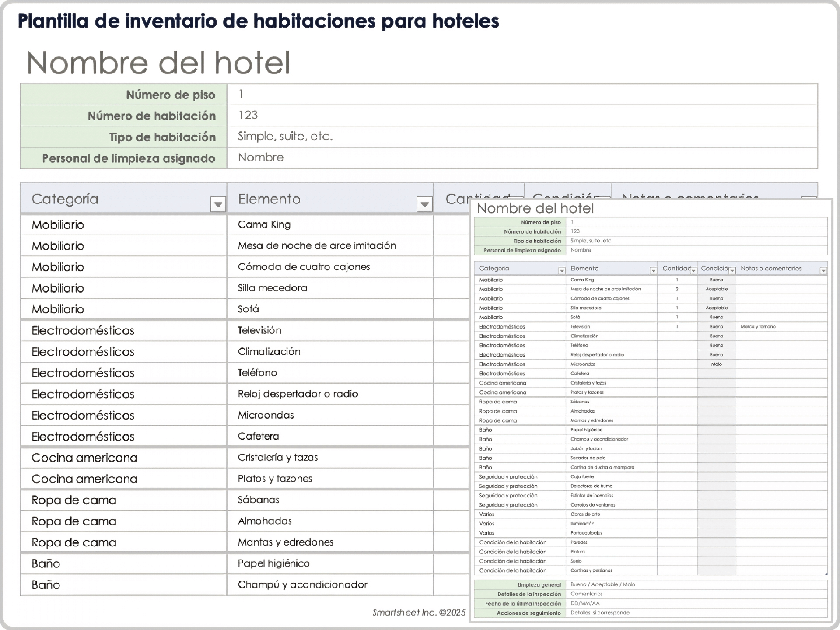840x630 pixels.
Task: Select 'Cómoda de cuatro cajones' in large table
Action: point(330,267)
